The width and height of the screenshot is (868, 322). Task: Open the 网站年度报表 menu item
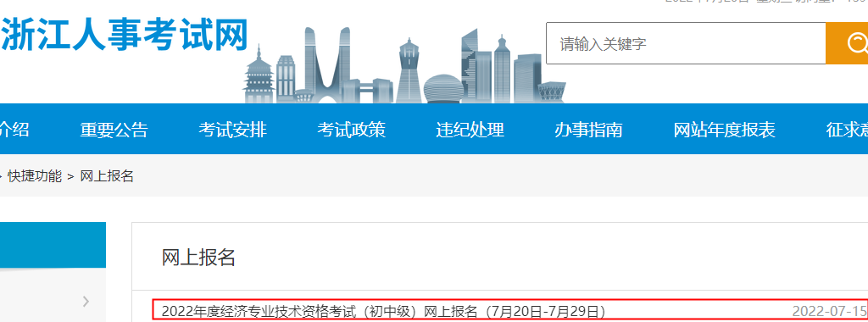click(724, 130)
